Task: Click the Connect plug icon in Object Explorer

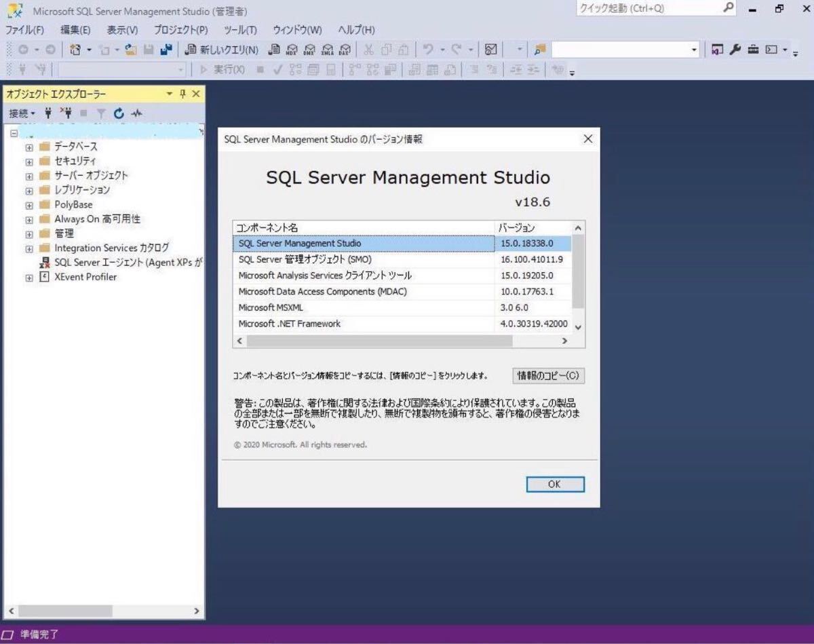Action: tap(48, 113)
